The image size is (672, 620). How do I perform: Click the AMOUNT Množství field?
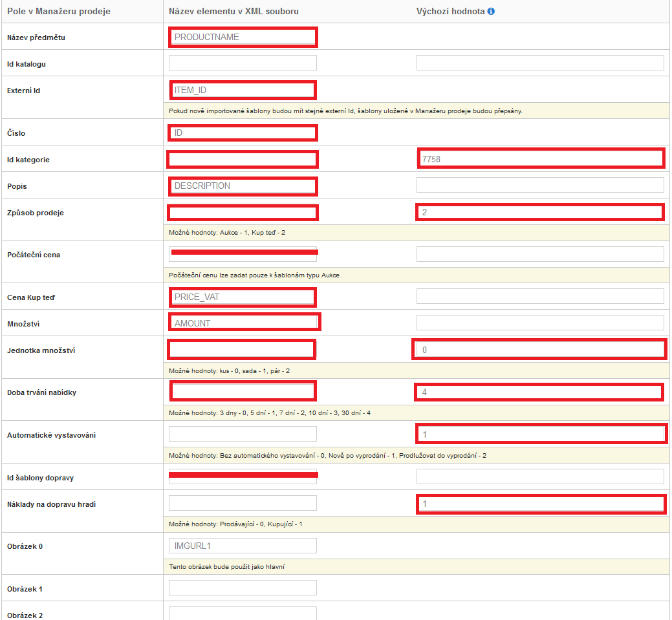click(243, 323)
